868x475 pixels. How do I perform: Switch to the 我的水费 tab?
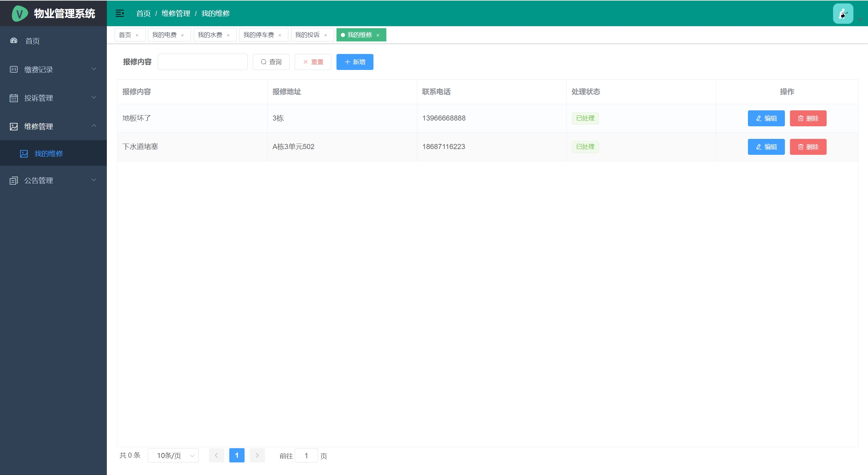pos(210,35)
